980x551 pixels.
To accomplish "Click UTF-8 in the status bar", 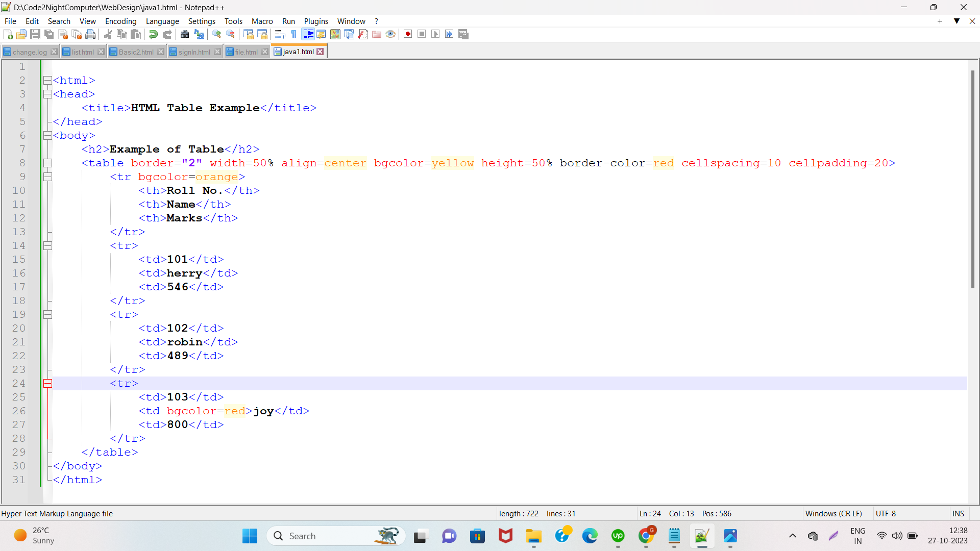I will coord(886,514).
